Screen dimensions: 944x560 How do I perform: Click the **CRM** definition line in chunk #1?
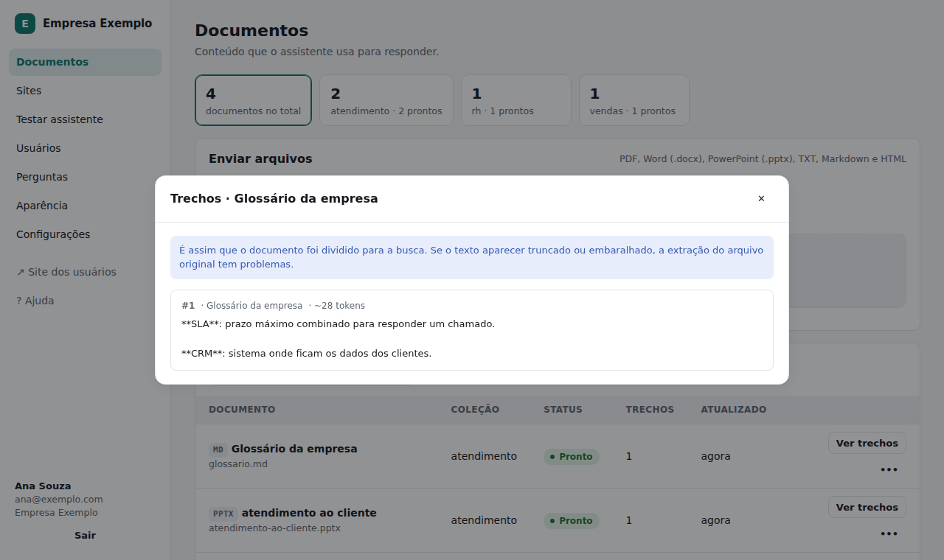tap(306, 353)
